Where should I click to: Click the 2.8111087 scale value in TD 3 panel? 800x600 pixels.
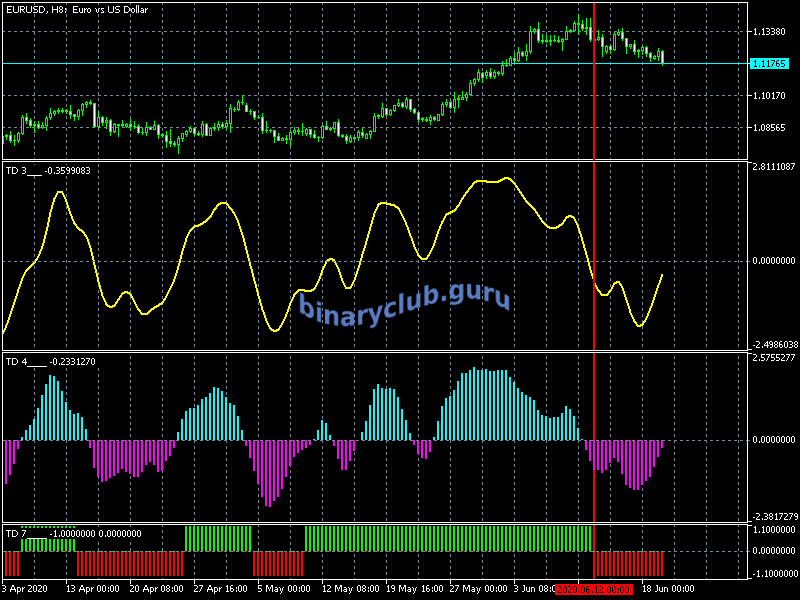773,167
